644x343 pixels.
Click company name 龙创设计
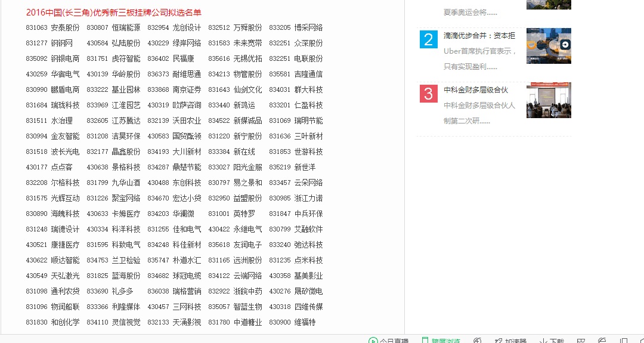coord(187,27)
